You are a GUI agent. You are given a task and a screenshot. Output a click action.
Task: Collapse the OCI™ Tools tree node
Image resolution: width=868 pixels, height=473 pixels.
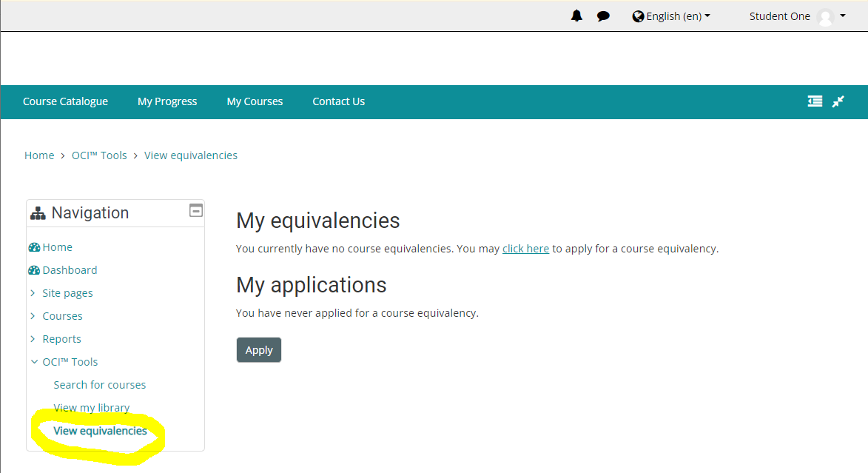point(33,362)
